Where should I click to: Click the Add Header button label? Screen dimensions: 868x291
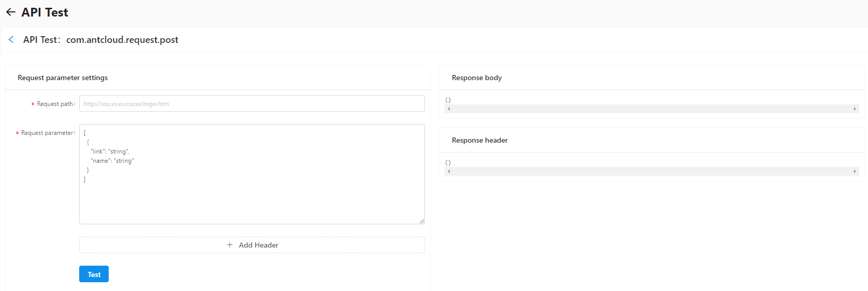[258, 245]
